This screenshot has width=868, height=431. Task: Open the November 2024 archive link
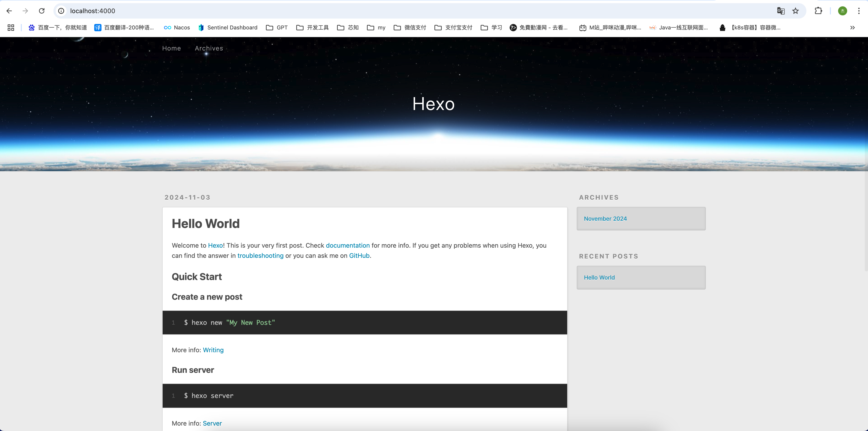tap(605, 218)
